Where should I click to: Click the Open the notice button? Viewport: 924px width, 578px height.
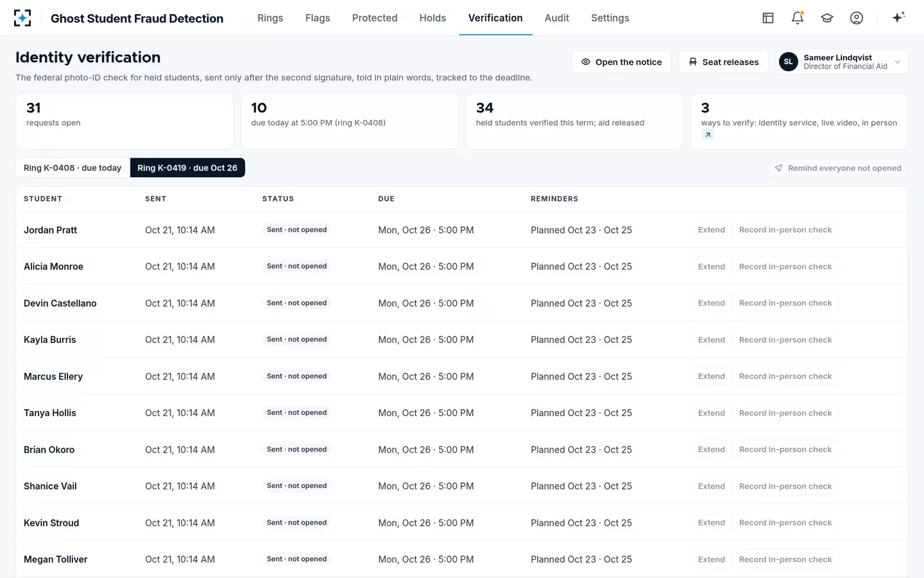pyautogui.click(x=621, y=62)
